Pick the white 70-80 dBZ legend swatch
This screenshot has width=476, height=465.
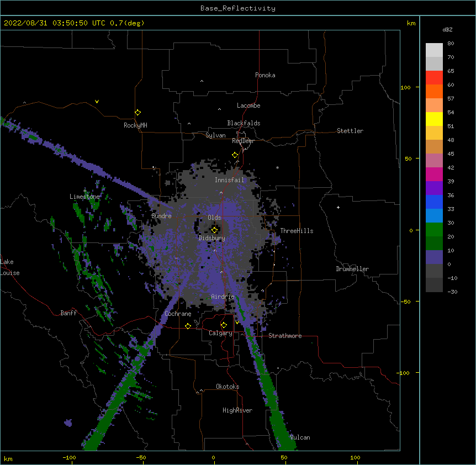coord(434,50)
